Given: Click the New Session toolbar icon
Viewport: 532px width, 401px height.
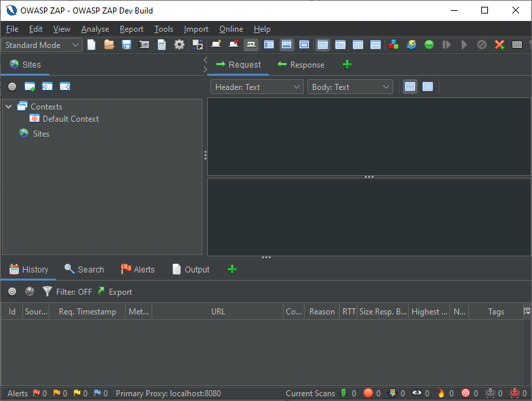Looking at the screenshot, I should coord(91,45).
